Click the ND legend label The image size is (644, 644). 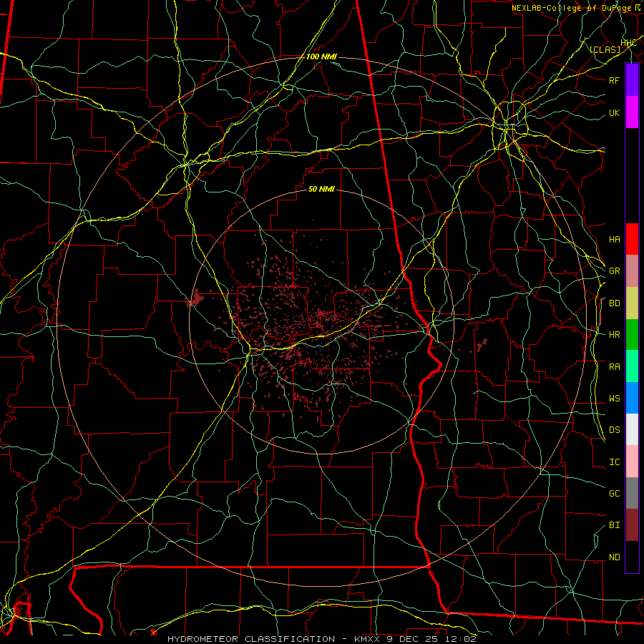(615, 557)
